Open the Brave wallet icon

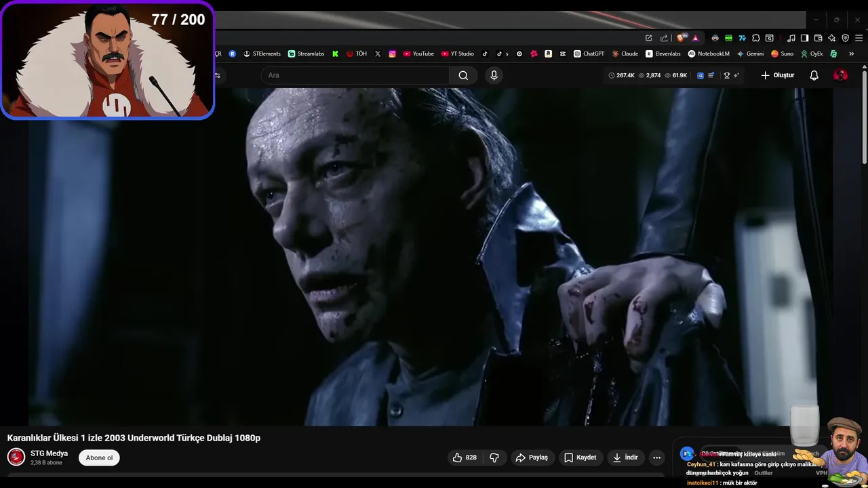pyautogui.click(x=818, y=38)
